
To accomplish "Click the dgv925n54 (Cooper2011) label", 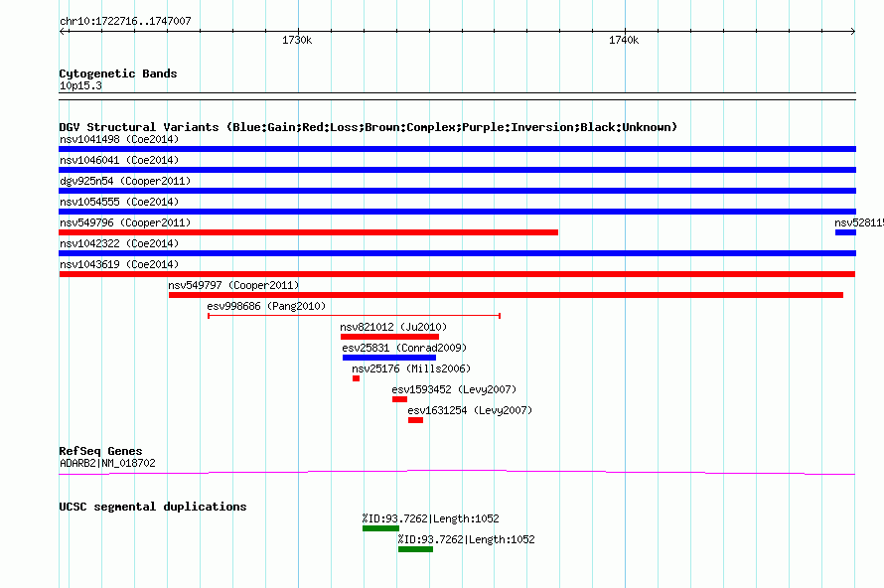I will pyautogui.click(x=125, y=181).
